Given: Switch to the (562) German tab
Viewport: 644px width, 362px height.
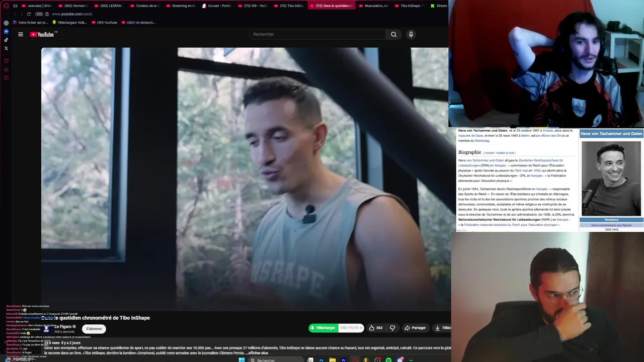Looking at the screenshot, I should pos(73,6).
